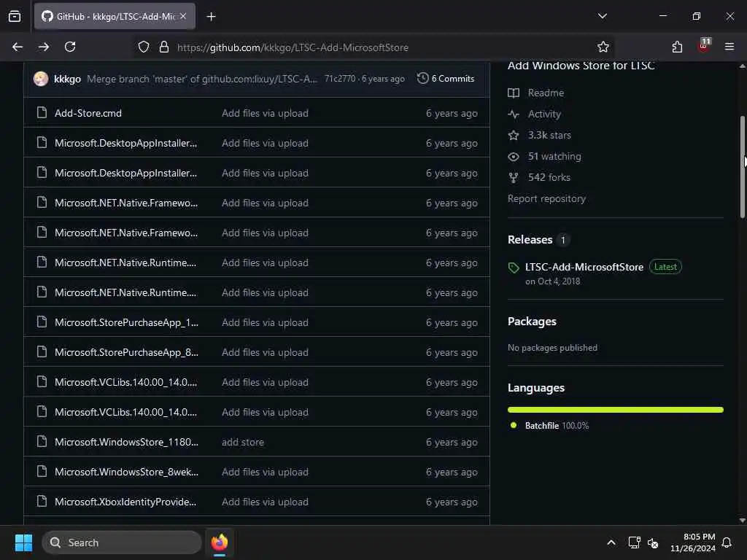Click the star icon beside 3.3k stars
Screen dimensions: 747x560
[x=513, y=135]
